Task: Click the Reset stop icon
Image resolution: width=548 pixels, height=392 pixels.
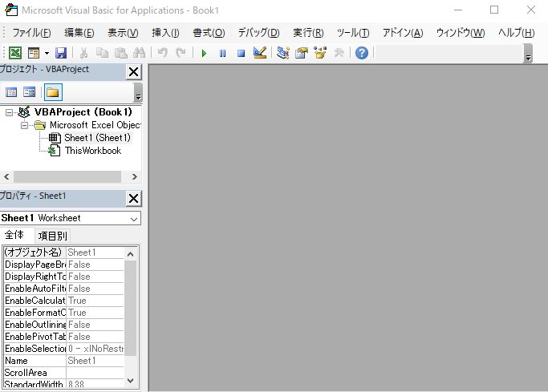Action: click(x=241, y=54)
